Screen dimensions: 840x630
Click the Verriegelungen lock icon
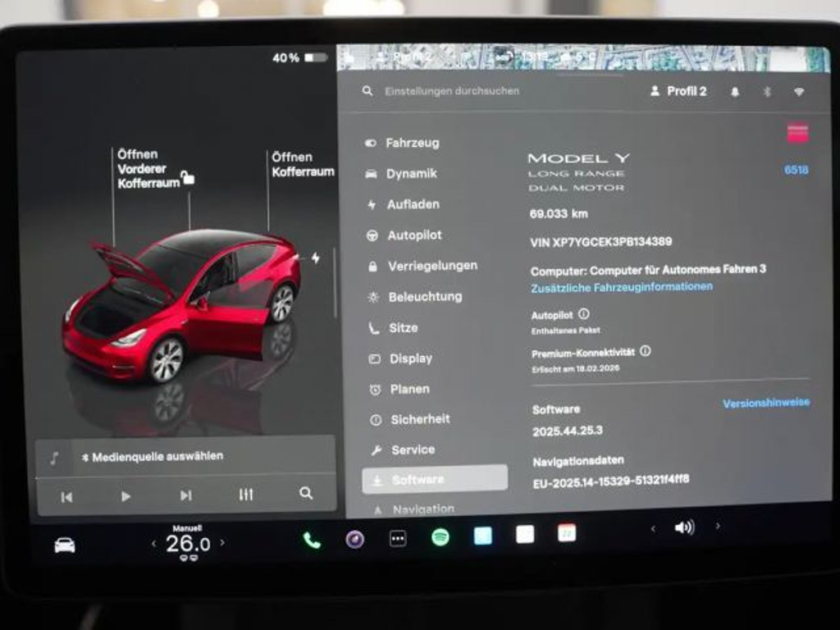click(x=374, y=266)
